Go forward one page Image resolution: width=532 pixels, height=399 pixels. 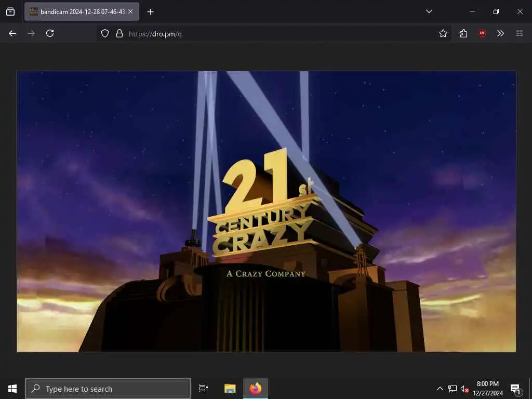pyautogui.click(x=31, y=33)
